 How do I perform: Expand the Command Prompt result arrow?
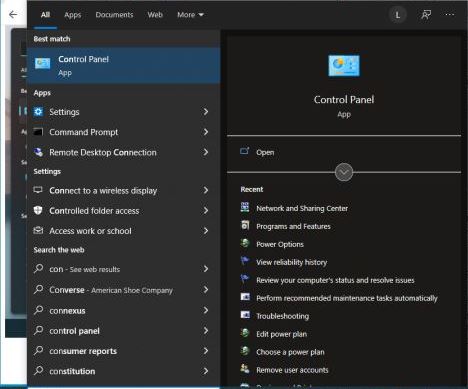point(206,132)
